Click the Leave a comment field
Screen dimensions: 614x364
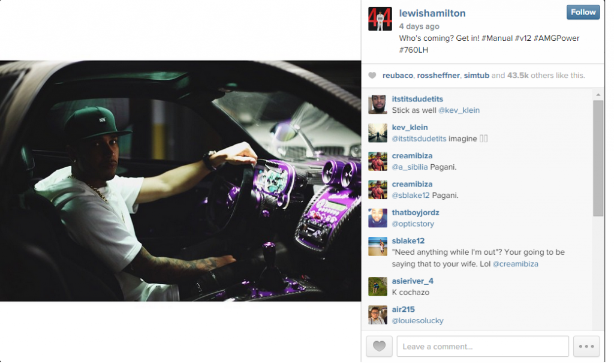[x=483, y=347]
